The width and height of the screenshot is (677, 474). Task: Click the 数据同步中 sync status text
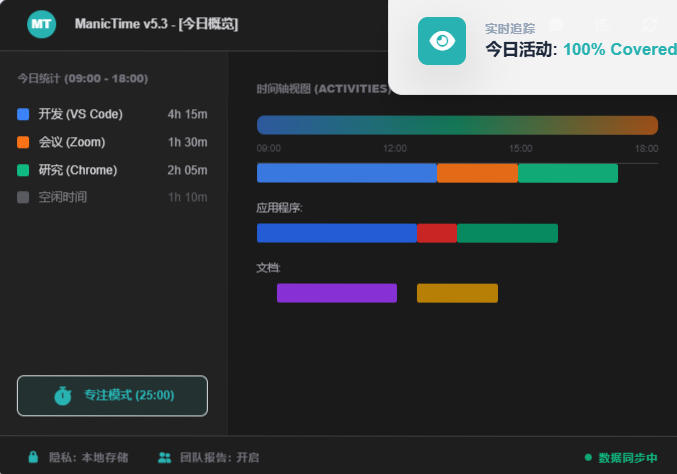(628, 458)
